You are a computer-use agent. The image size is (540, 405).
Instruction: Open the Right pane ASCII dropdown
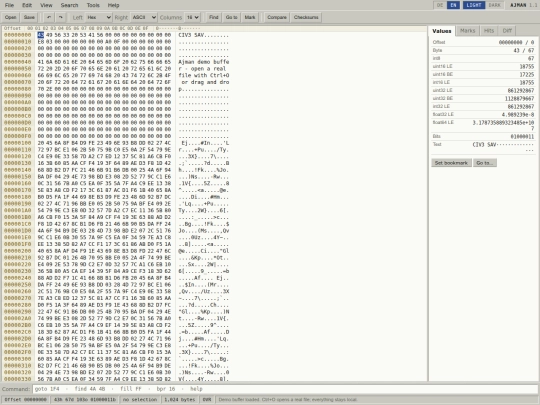pyautogui.click(x=144, y=17)
